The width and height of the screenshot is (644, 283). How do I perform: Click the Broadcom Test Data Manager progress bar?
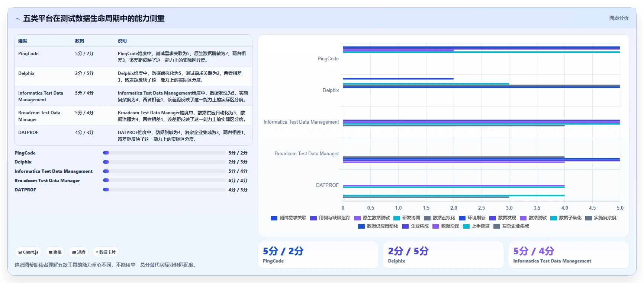[164, 180]
